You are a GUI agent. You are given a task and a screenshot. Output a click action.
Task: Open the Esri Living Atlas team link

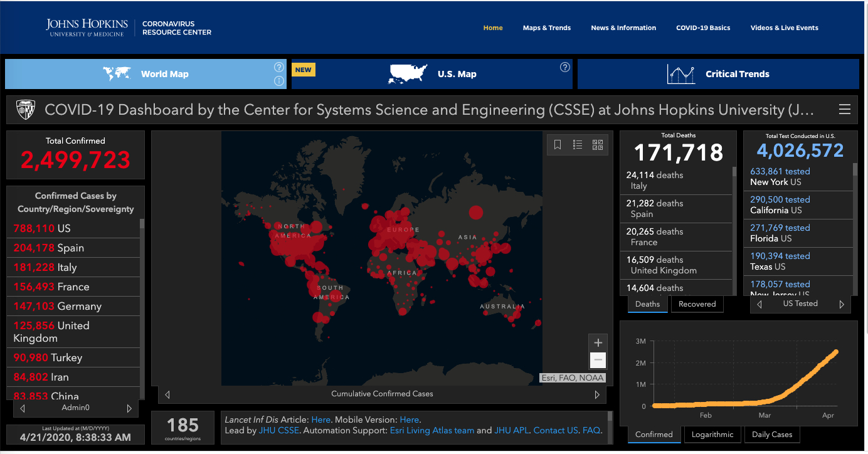(431, 430)
